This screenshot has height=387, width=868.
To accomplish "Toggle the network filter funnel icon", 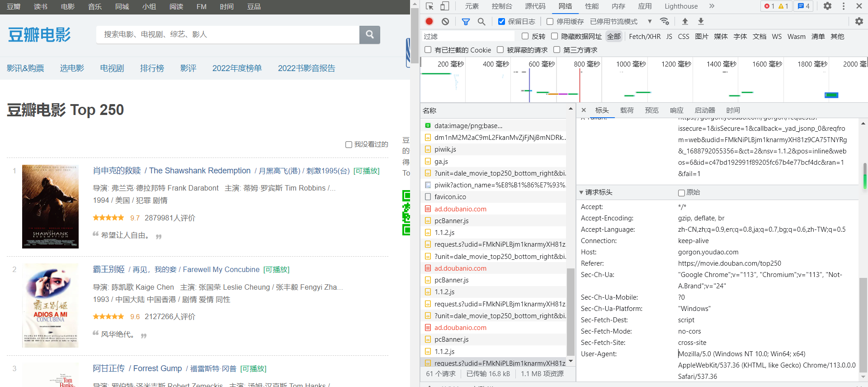I will tap(466, 21).
